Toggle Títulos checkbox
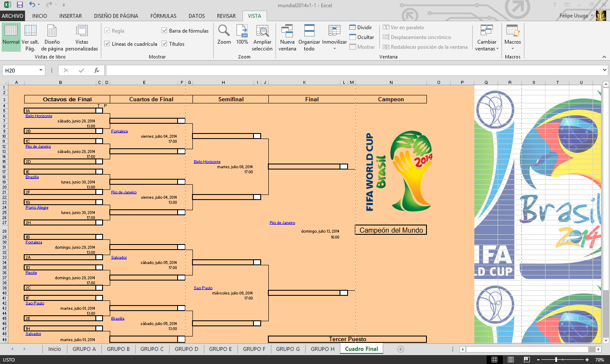The image size is (610, 364). pyautogui.click(x=164, y=44)
